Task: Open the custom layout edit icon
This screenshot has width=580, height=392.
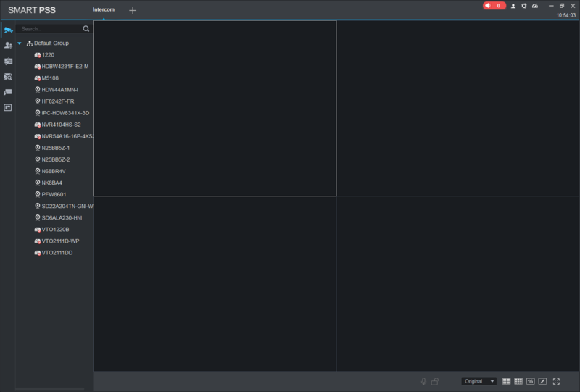Action: click(542, 381)
